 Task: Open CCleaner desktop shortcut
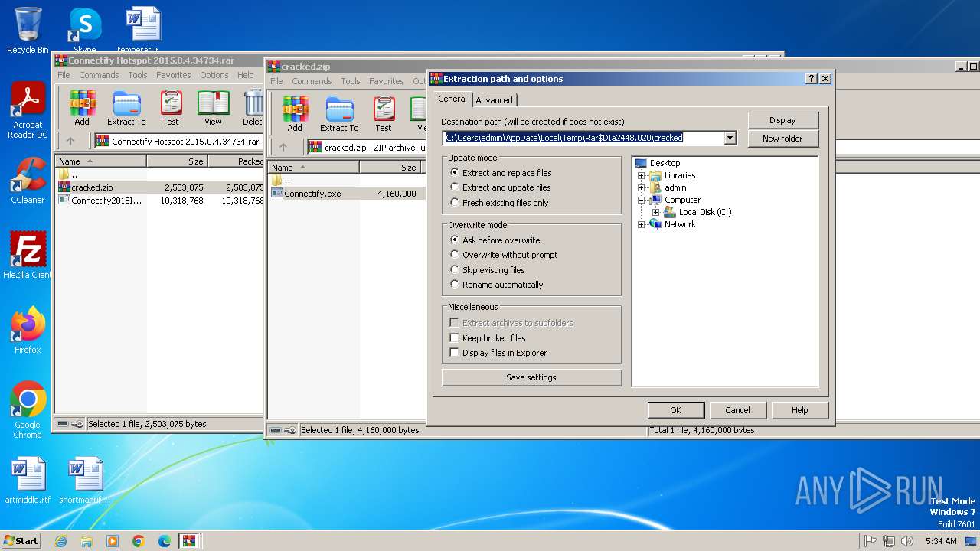point(28,181)
